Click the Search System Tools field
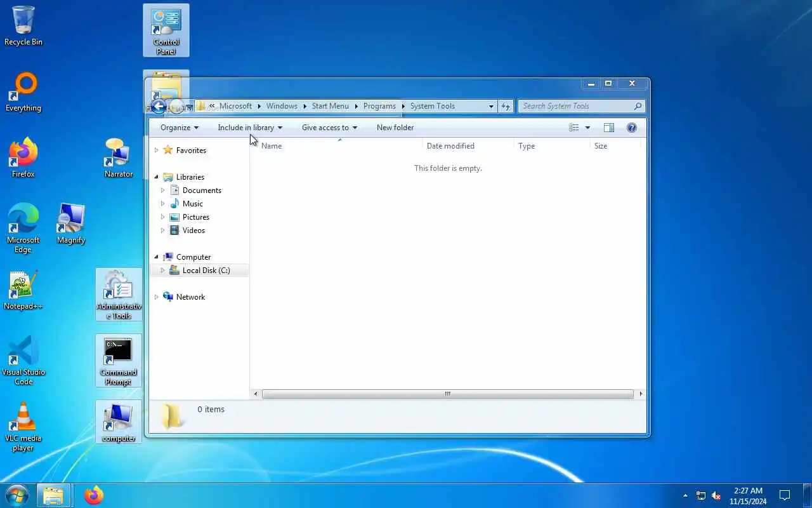The image size is (812, 508). pyautogui.click(x=575, y=106)
